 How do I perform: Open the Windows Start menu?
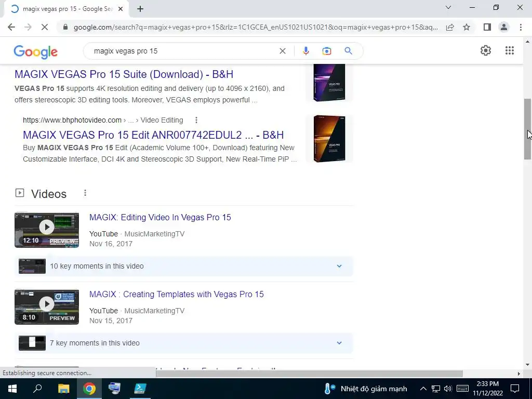pos(12,389)
